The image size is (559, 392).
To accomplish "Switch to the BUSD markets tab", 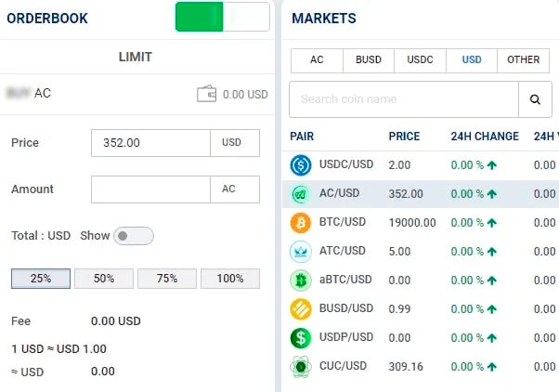I will tap(368, 60).
